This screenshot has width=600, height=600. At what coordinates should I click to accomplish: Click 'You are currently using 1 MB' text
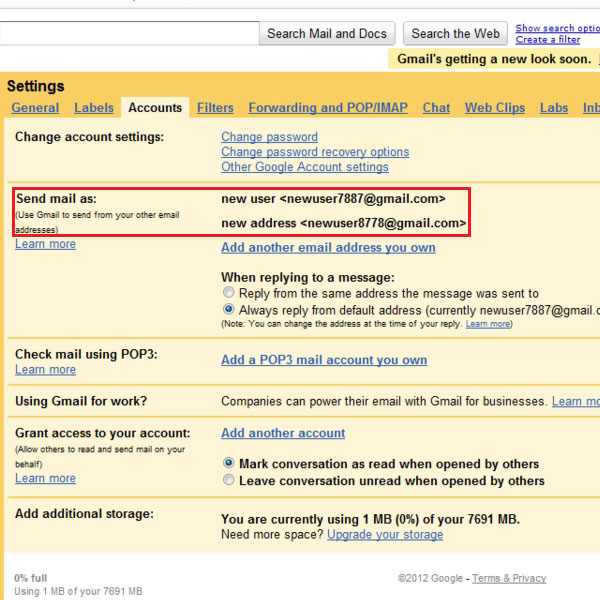370,519
